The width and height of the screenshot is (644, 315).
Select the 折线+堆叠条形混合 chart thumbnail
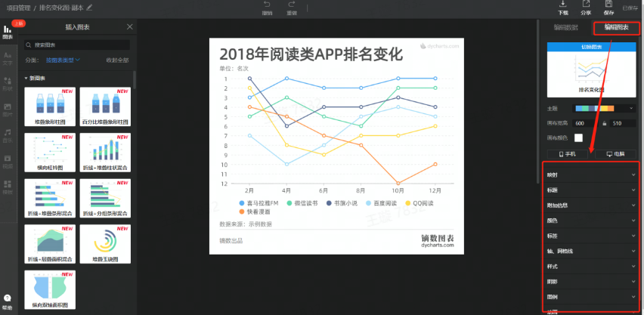(50, 199)
